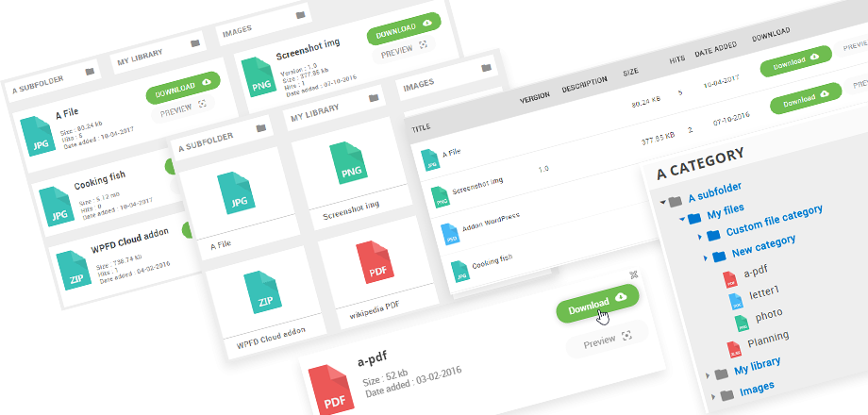Open the A SUBFOLDER tab in the file card list
This screenshot has height=415, width=868.
coord(54,80)
